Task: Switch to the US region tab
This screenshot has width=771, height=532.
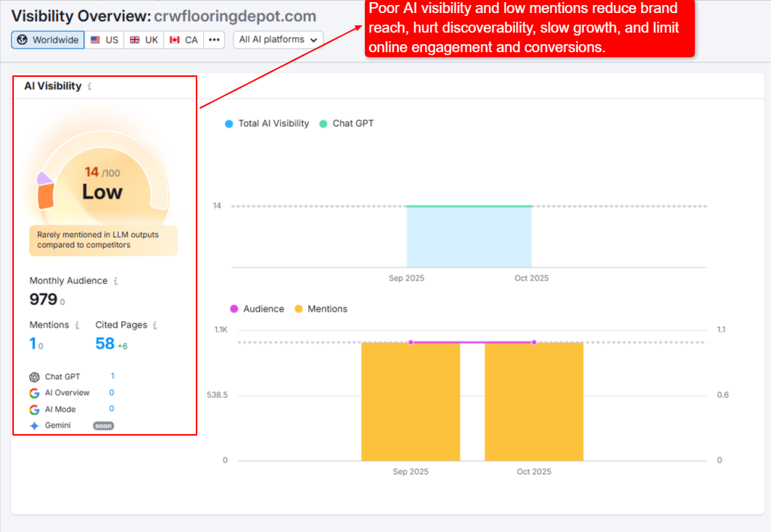Action: (x=104, y=40)
